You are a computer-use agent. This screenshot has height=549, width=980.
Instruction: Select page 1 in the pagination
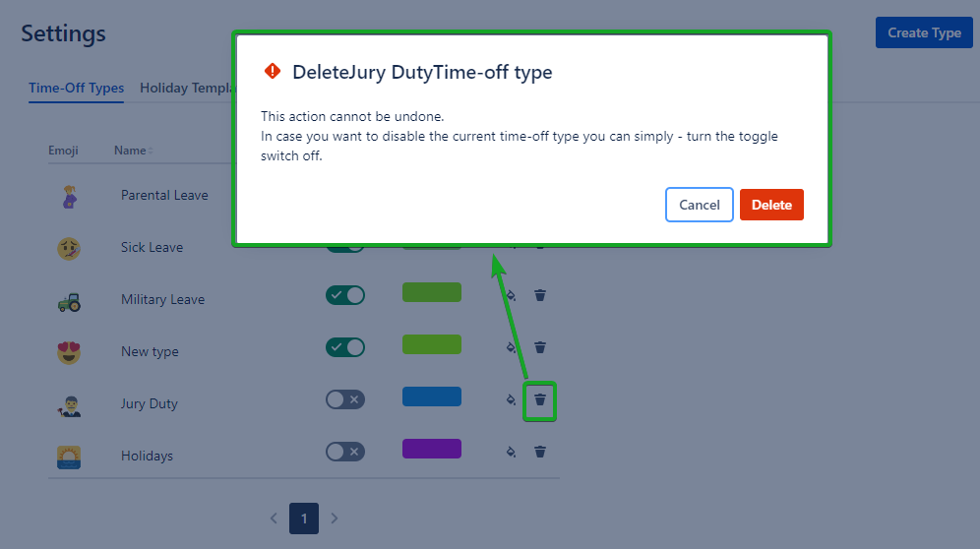(304, 518)
